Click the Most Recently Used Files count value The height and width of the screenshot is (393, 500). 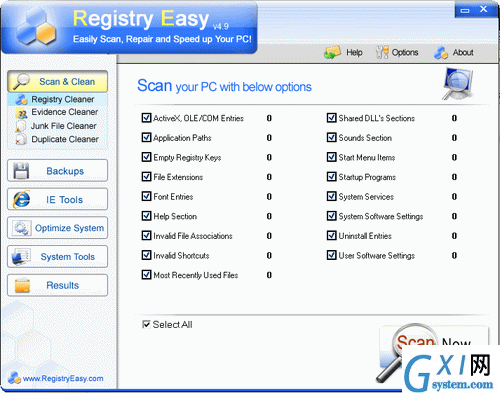pyautogui.click(x=269, y=275)
